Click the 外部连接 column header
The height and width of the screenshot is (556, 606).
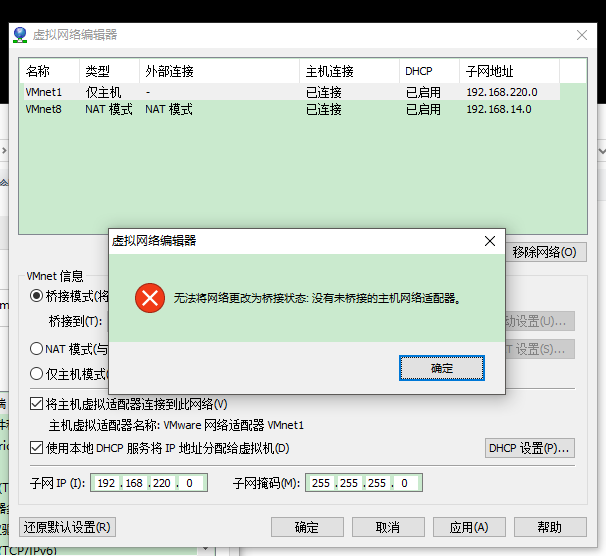point(219,71)
